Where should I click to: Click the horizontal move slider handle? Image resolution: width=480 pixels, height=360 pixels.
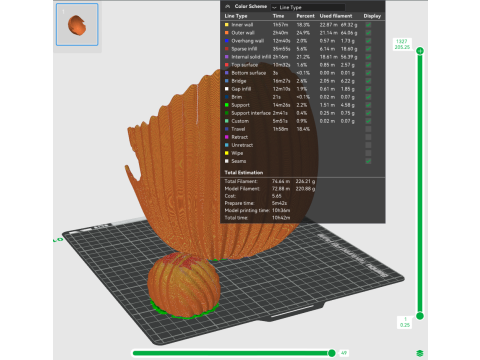click(332, 353)
